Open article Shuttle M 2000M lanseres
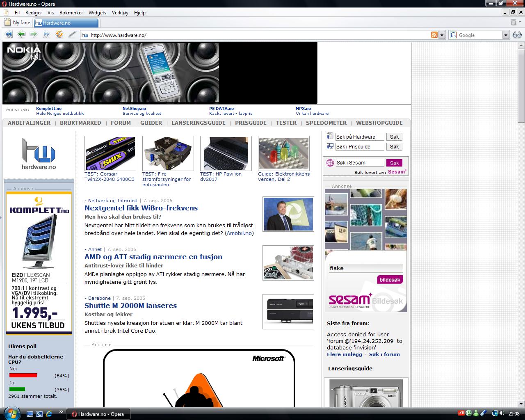 [130, 306]
